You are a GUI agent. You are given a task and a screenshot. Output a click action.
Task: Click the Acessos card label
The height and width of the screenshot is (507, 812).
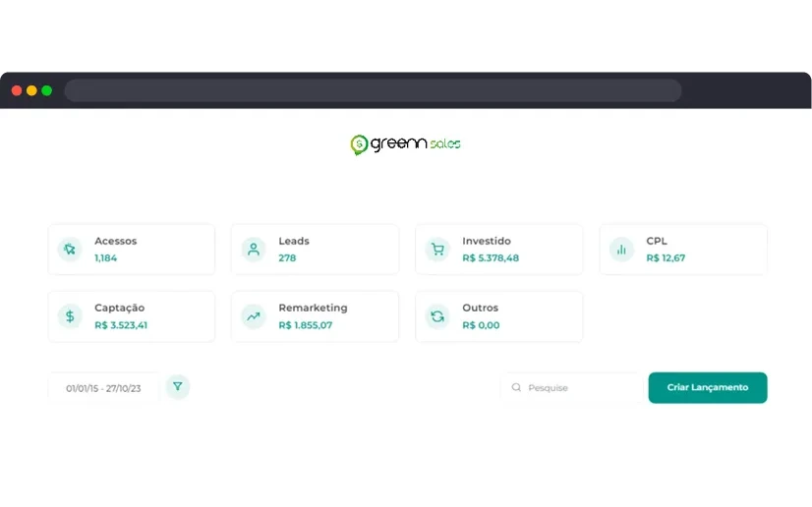coord(115,241)
